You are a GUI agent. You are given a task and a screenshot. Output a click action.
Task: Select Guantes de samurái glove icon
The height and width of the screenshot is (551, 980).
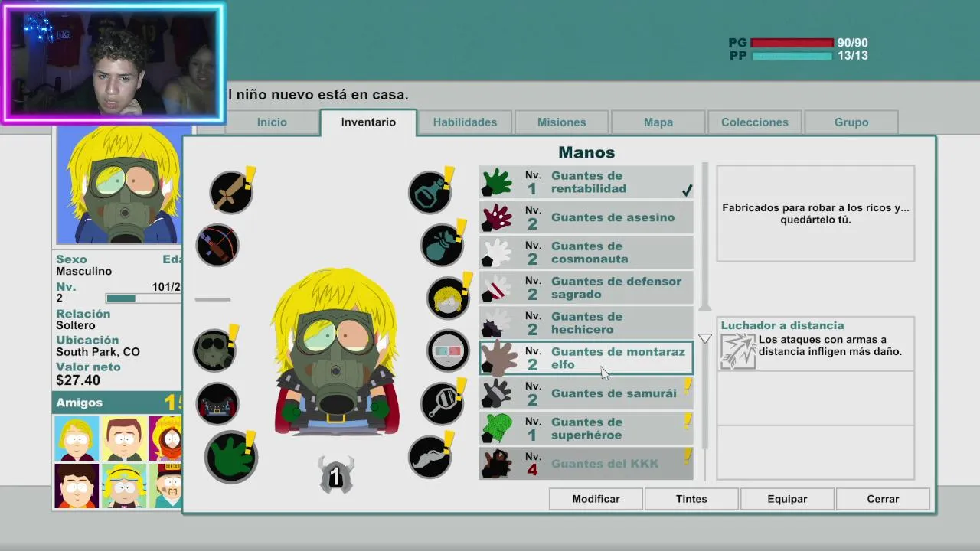coord(497,393)
